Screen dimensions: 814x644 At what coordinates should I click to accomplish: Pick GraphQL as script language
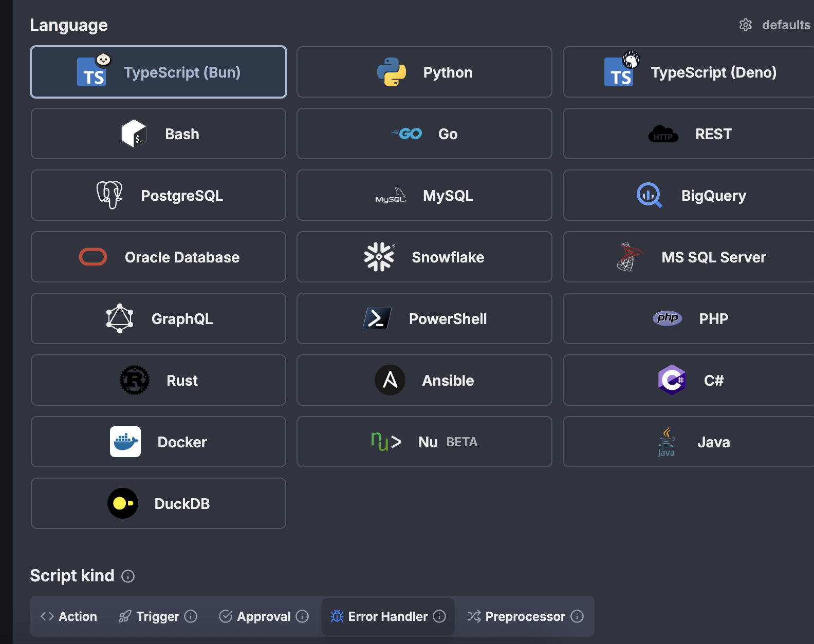pyautogui.click(x=158, y=318)
